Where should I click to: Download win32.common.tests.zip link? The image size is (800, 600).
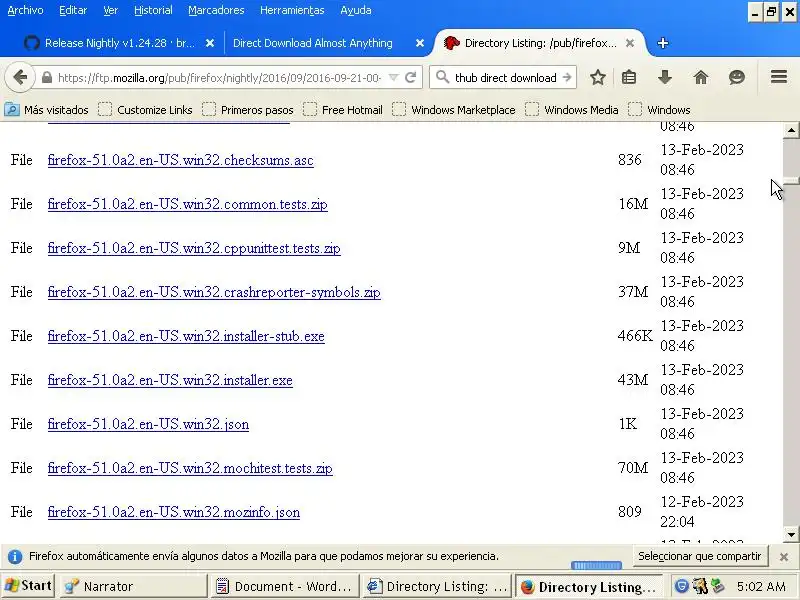(188, 204)
